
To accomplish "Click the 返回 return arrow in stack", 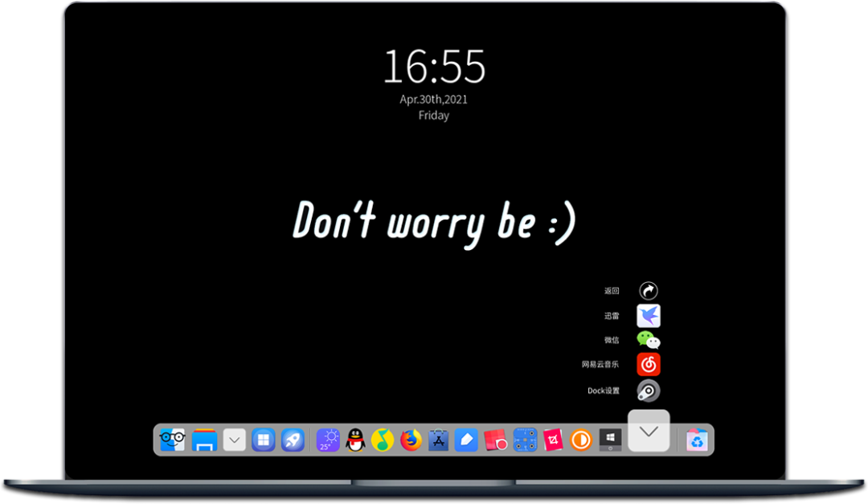I will click(648, 291).
